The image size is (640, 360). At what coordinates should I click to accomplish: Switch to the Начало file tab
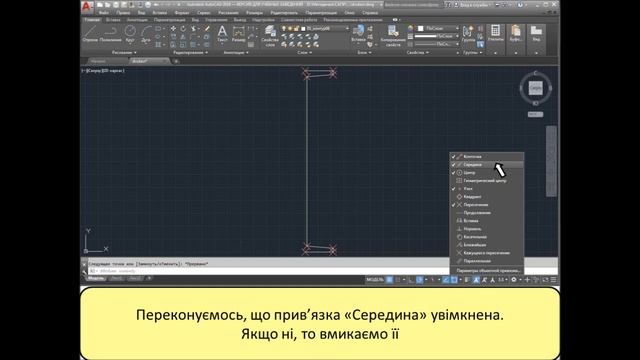point(98,61)
